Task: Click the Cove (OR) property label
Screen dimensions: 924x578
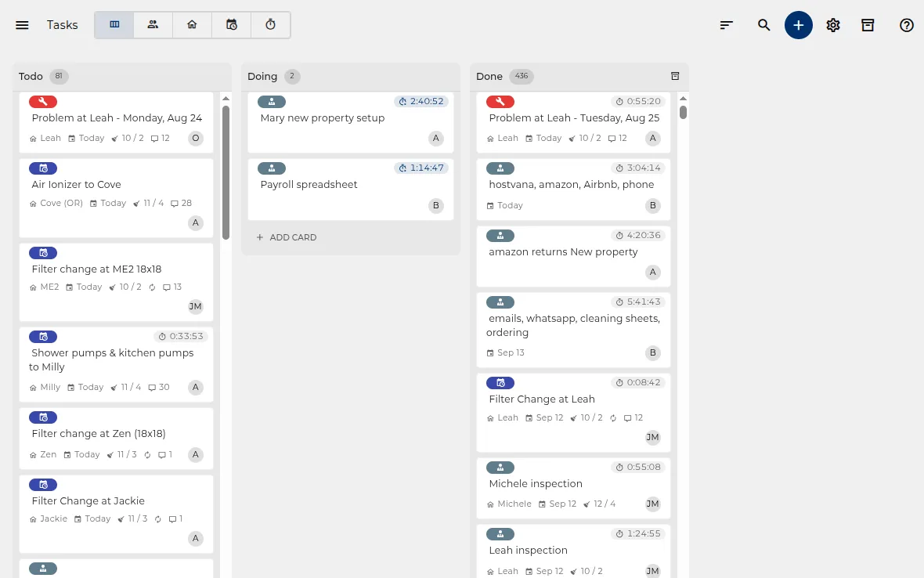Action: tap(56, 204)
